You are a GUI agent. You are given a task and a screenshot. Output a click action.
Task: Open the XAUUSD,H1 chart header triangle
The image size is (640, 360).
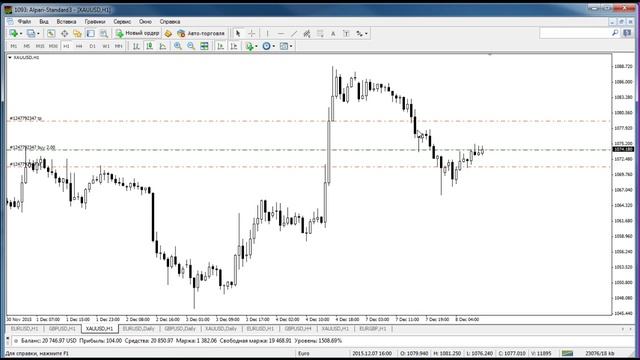10,58
